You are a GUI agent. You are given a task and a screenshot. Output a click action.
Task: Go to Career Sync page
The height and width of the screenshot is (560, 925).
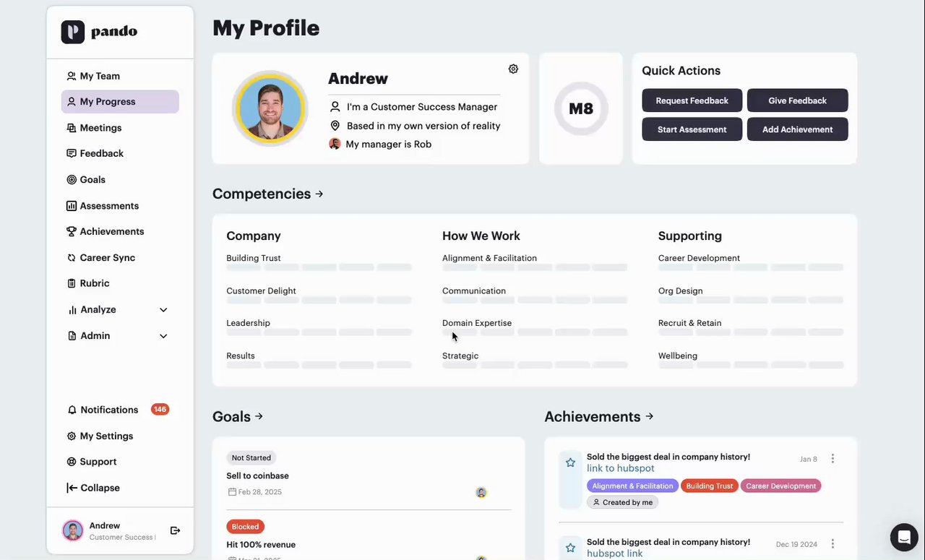coord(107,258)
